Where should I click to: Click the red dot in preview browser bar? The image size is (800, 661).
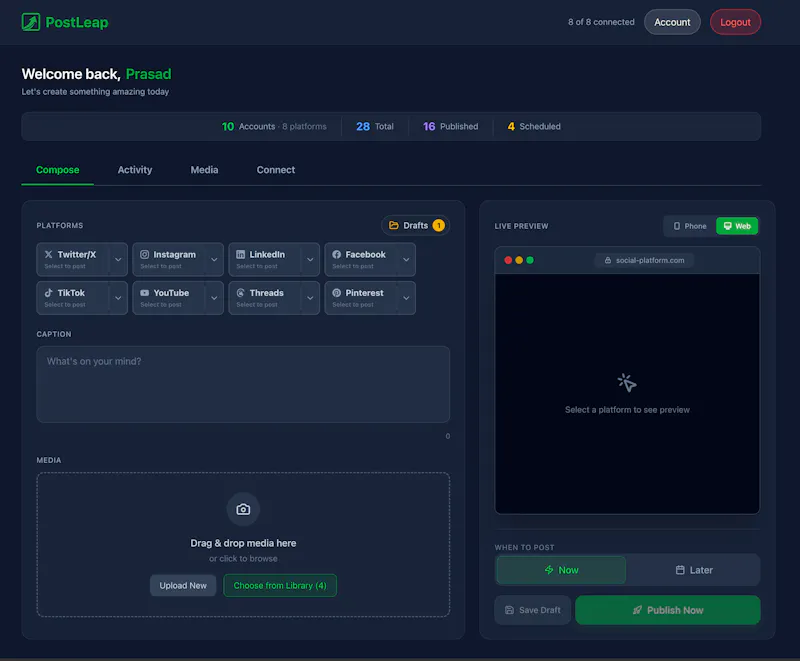click(508, 260)
